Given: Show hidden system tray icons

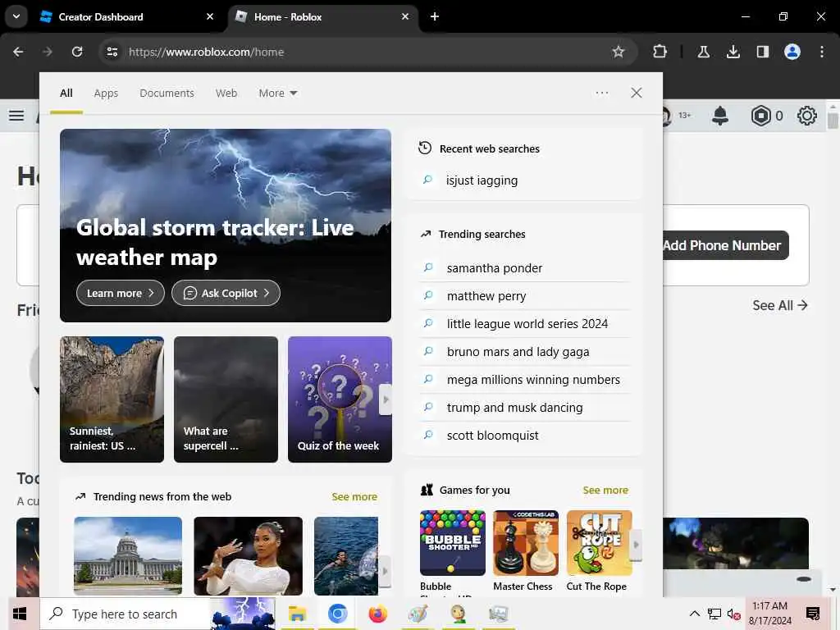Looking at the screenshot, I should (x=694, y=614).
